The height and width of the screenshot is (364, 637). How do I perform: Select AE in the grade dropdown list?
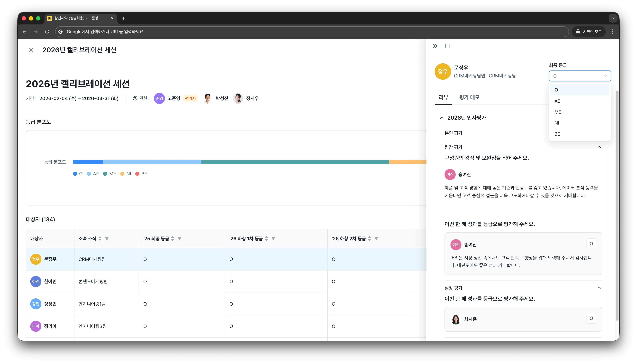click(580, 101)
